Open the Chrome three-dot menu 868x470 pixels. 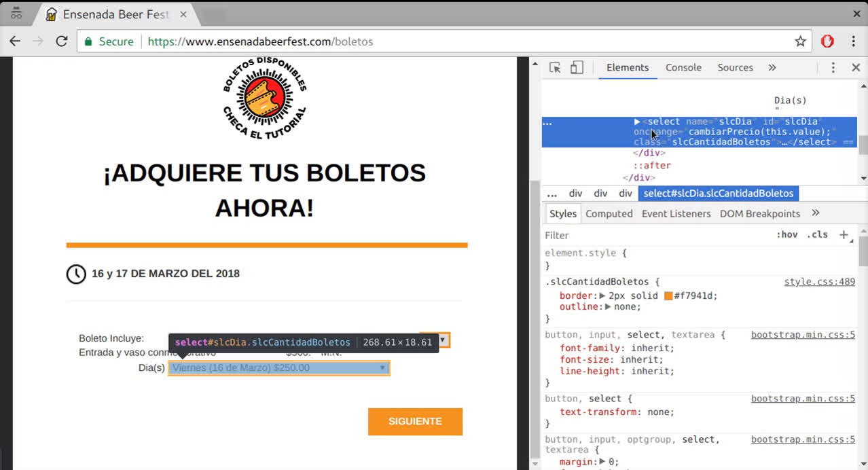854,41
